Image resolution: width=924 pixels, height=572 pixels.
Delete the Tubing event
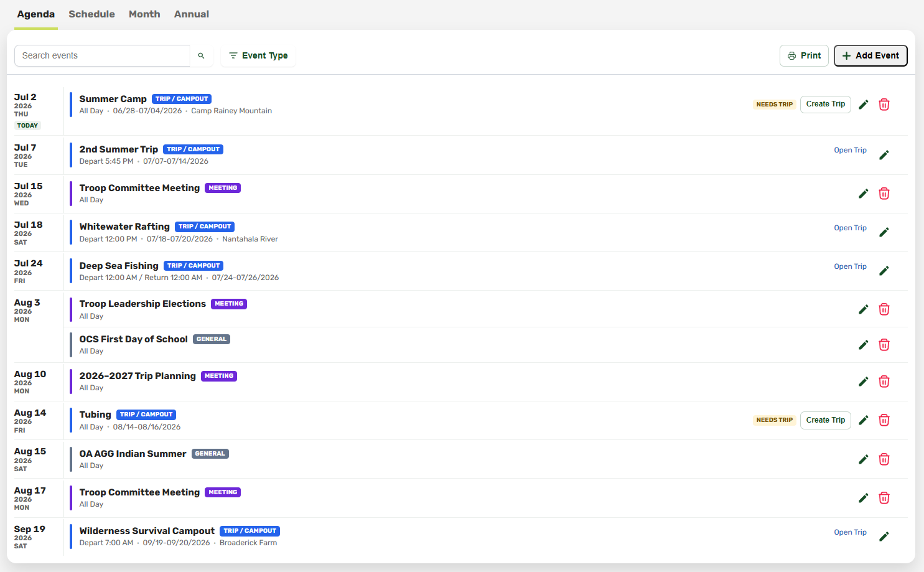pyautogui.click(x=884, y=420)
